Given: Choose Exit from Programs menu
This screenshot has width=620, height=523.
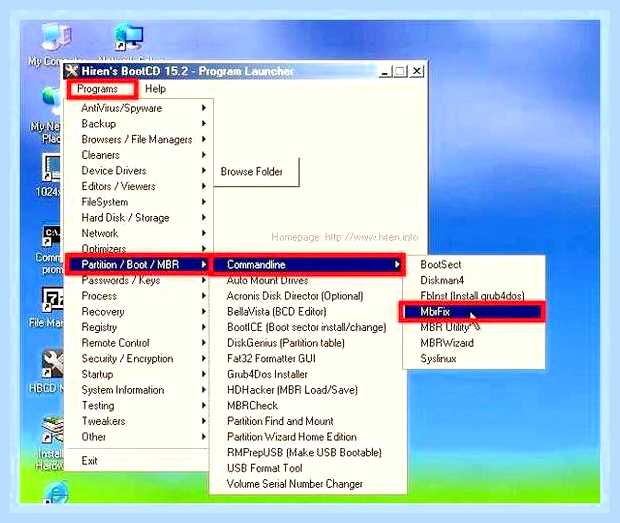Looking at the screenshot, I should 138,461.
